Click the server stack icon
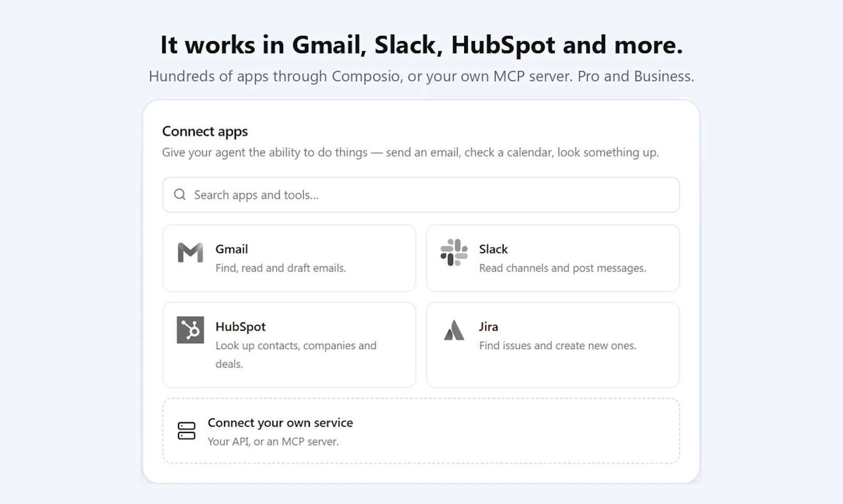 187,431
